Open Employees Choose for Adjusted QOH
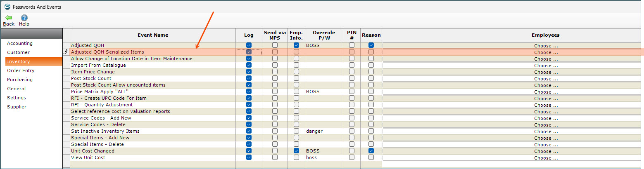 click(x=546, y=46)
